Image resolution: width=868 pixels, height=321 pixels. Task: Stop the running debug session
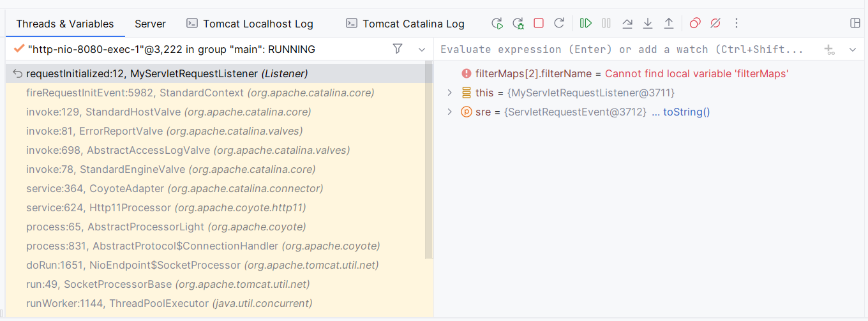[539, 24]
